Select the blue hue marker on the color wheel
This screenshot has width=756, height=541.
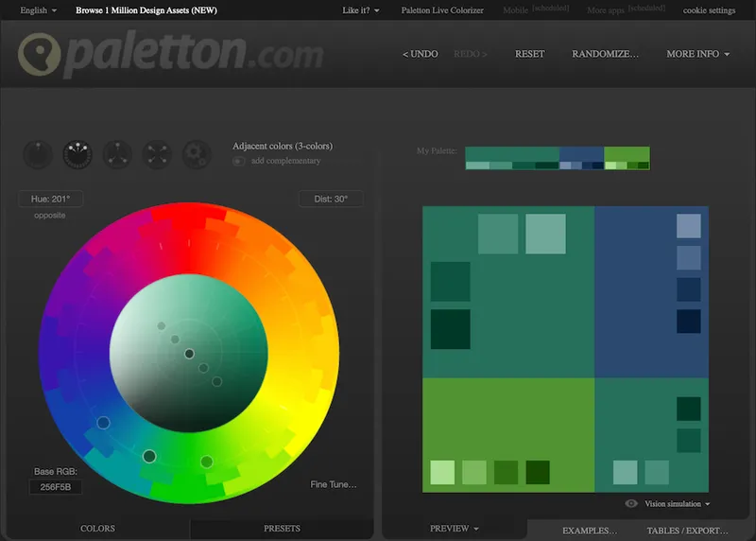[103, 423]
